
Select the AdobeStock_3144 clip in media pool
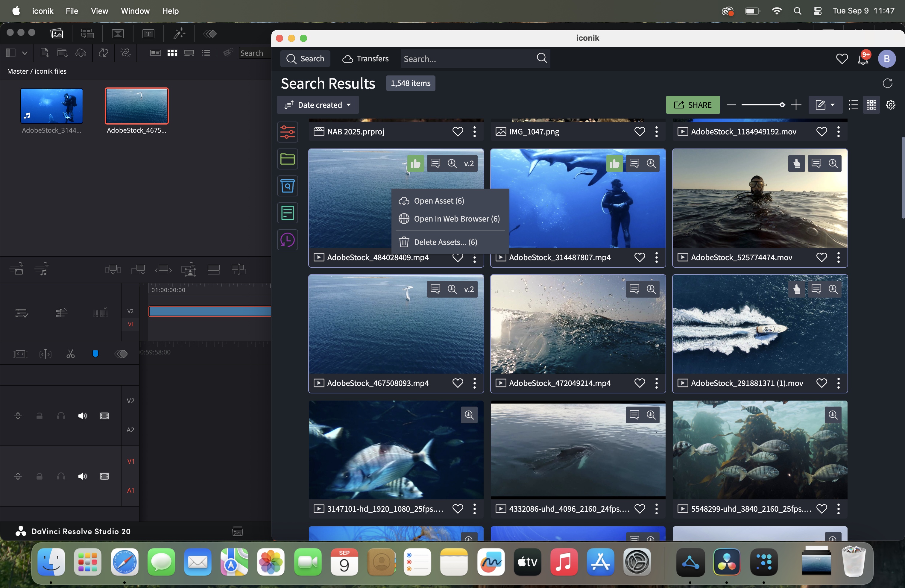point(52,106)
